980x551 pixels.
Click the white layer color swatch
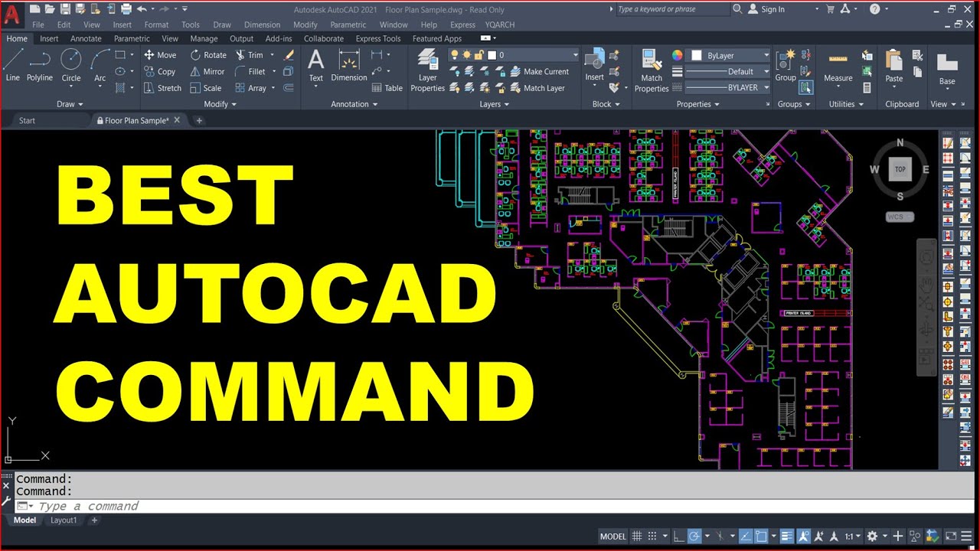click(x=492, y=55)
